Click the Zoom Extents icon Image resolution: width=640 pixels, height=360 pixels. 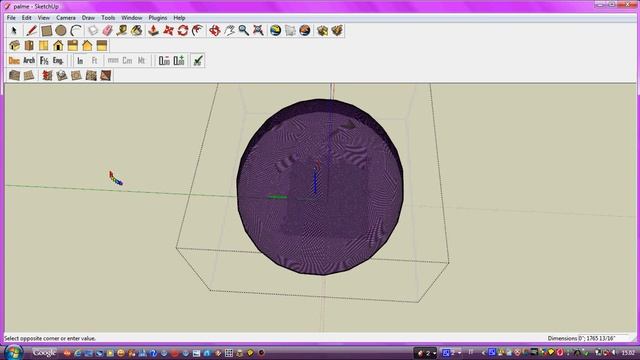(x=258, y=31)
